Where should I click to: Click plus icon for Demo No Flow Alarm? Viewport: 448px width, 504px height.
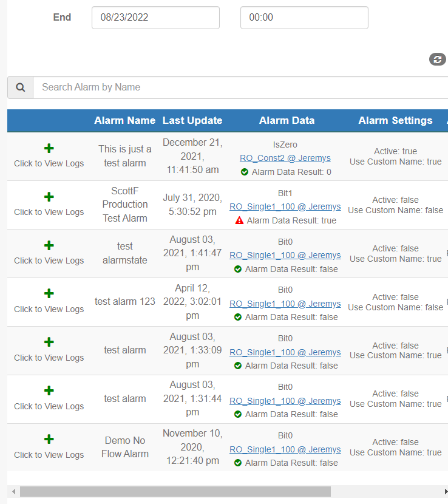(x=49, y=439)
